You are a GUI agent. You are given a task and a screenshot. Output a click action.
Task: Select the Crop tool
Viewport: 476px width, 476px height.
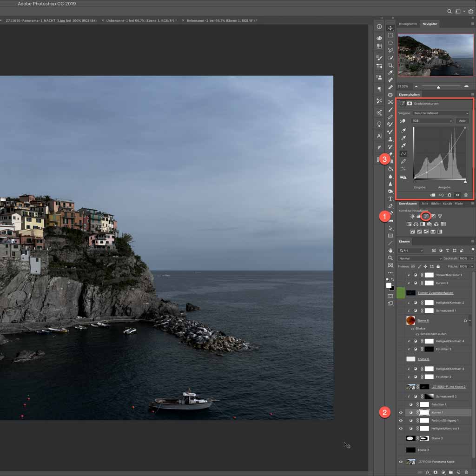click(390, 65)
